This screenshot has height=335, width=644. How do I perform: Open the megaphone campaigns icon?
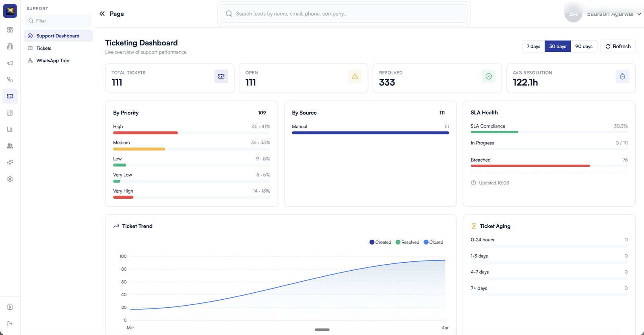pos(10,63)
